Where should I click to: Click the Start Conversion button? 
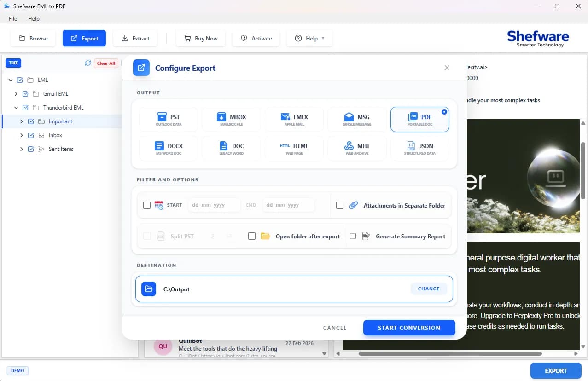pos(409,328)
